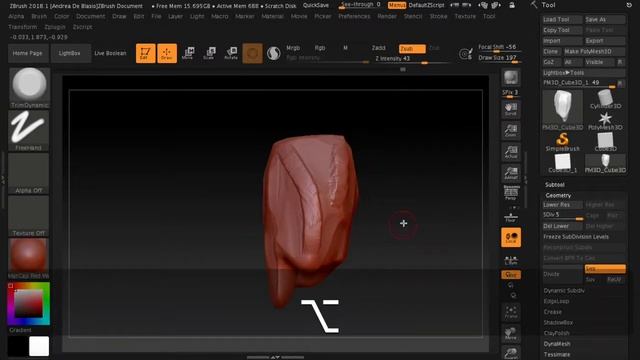Open the TrimDynamic brush picker

coord(29,88)
